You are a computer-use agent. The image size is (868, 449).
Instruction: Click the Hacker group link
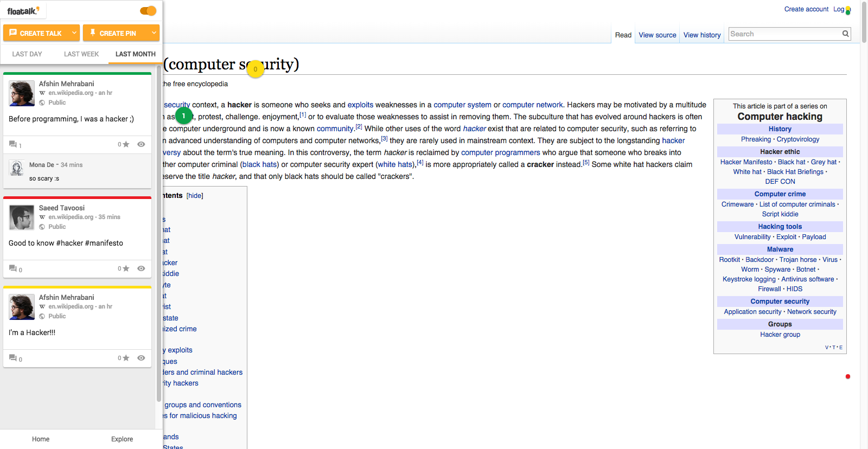[780, 335]
